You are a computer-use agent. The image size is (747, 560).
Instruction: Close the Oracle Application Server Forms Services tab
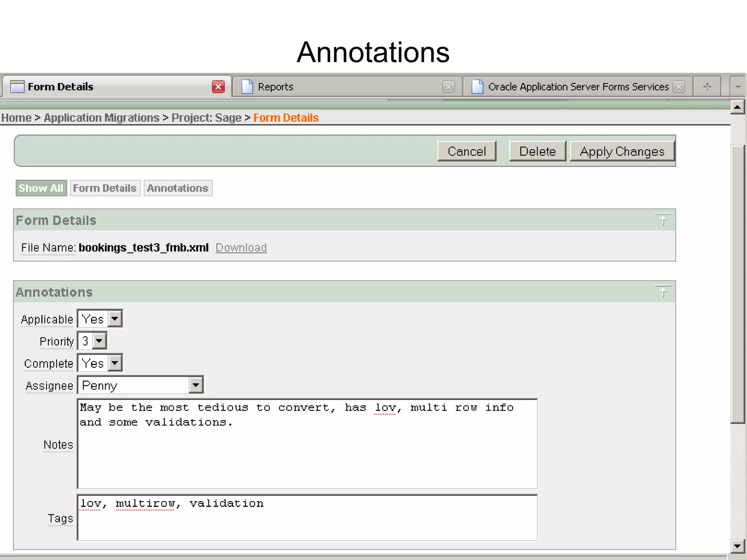[x=679, y=87]
